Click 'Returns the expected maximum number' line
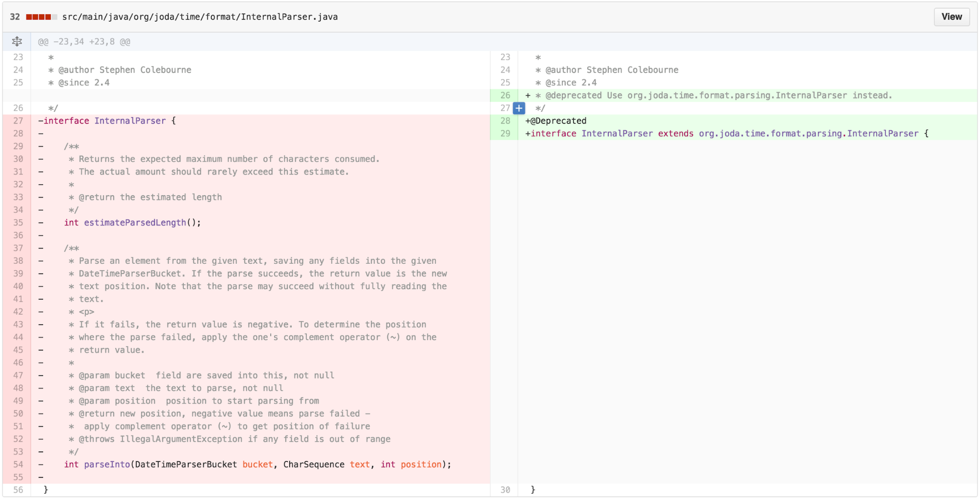Screen dimensions: 980x499 tap(260, 159)
